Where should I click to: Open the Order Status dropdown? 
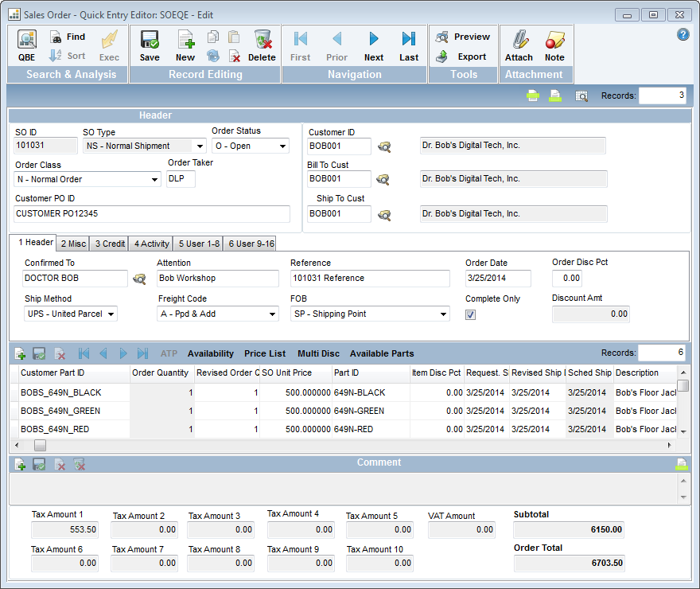[282, 146]
